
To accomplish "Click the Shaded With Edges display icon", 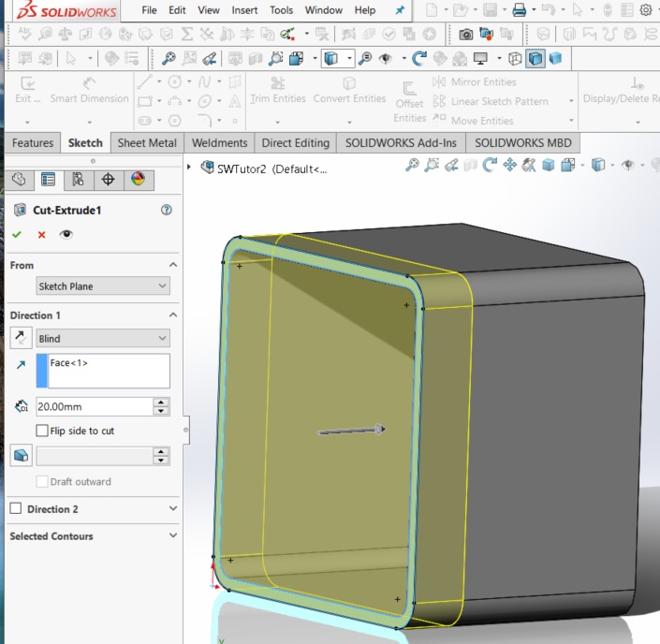I will point(535,59).
